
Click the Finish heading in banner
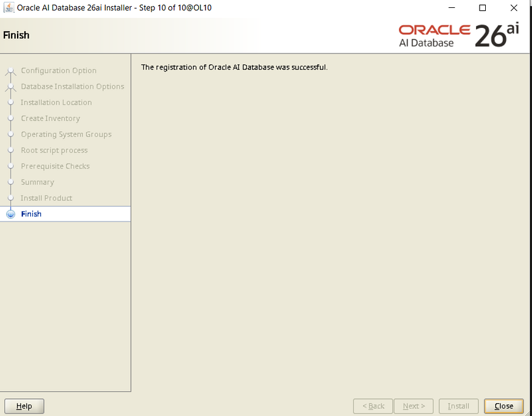click(16, 35)
